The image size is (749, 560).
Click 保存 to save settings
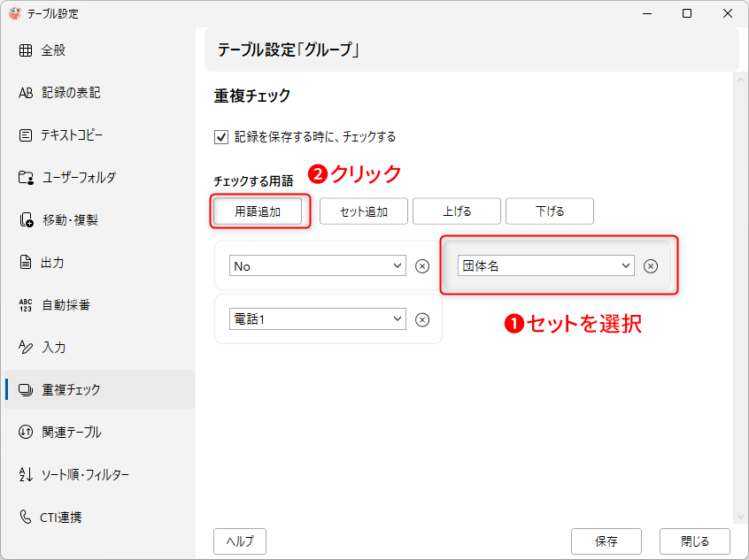coord(606,541)
